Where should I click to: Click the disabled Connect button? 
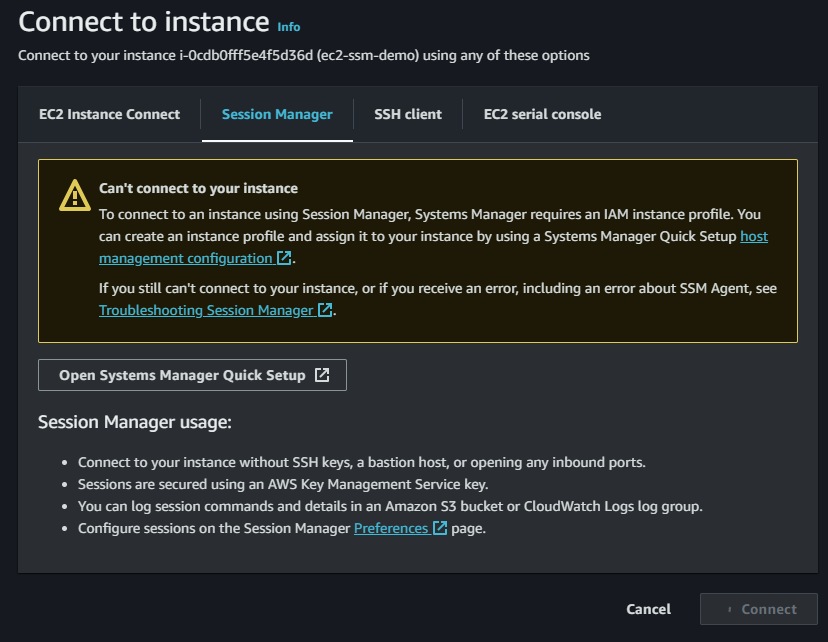759,609
